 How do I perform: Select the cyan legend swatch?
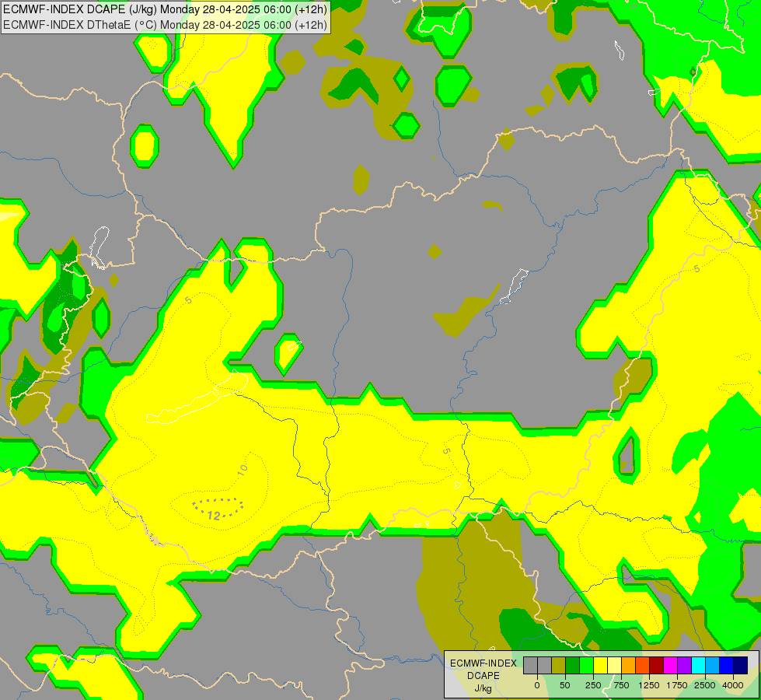[699, 666]
